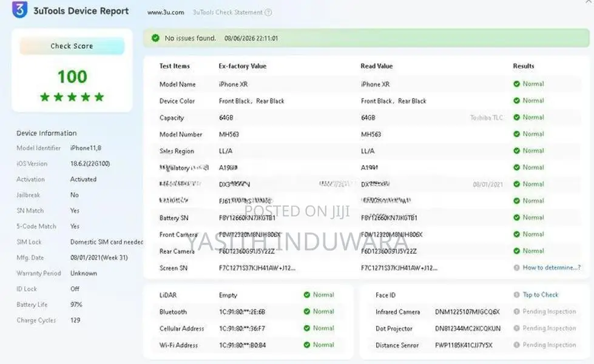Click the Wi-Fi Address Normal status icon
The height and width of the screenshot is (364, 594).
coord(307,345)
